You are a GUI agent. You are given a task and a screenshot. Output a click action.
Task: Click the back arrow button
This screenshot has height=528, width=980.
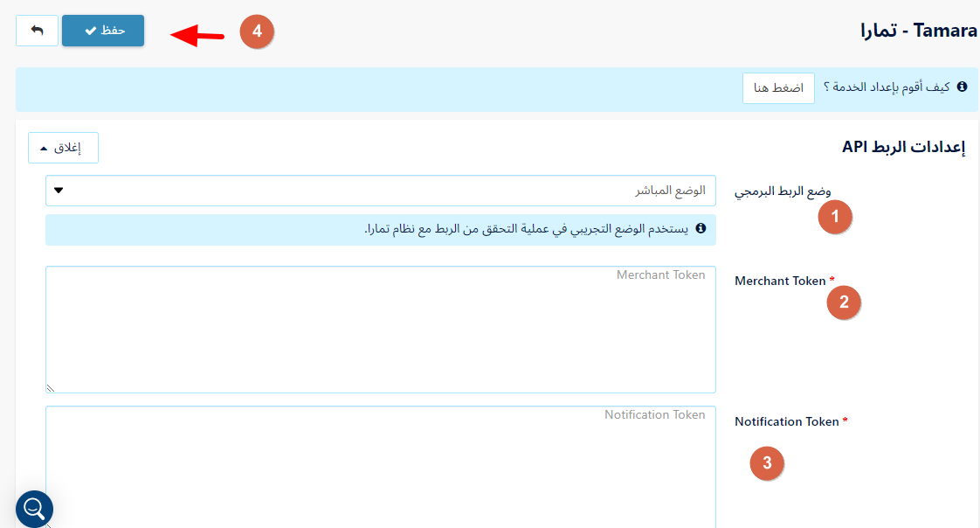[x=37, y=31]
